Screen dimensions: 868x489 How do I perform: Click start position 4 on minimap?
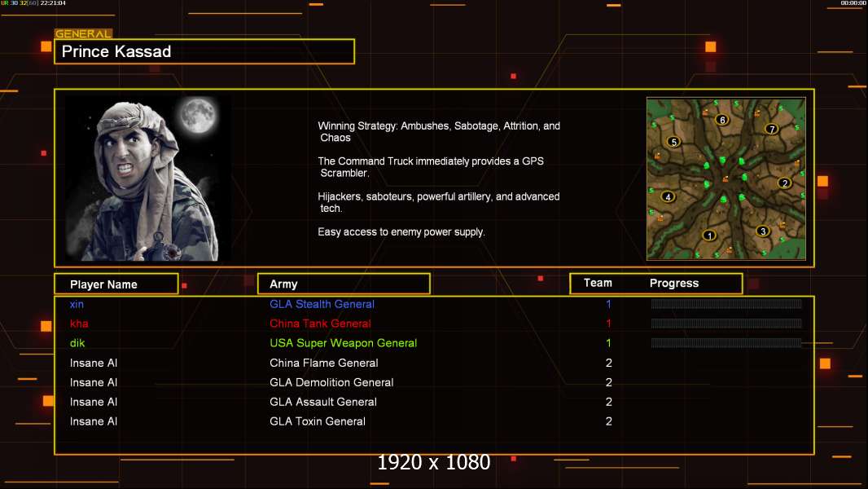(x=669, y=196)
